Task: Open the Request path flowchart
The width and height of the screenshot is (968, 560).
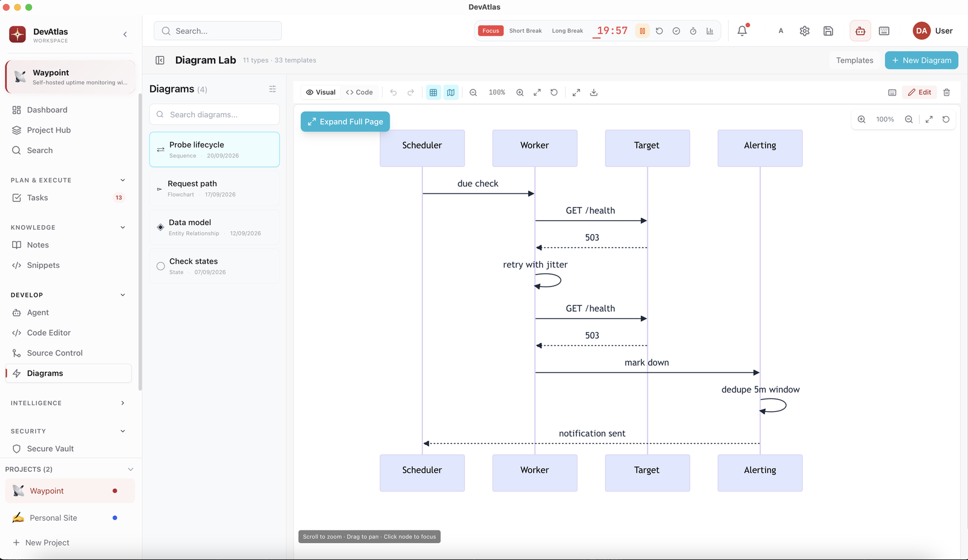Action: click(215, 189)
